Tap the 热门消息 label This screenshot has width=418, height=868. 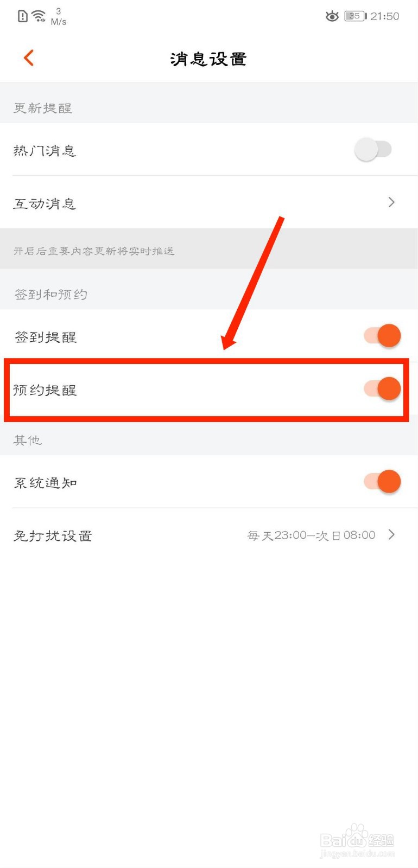[x=45, y=150]
